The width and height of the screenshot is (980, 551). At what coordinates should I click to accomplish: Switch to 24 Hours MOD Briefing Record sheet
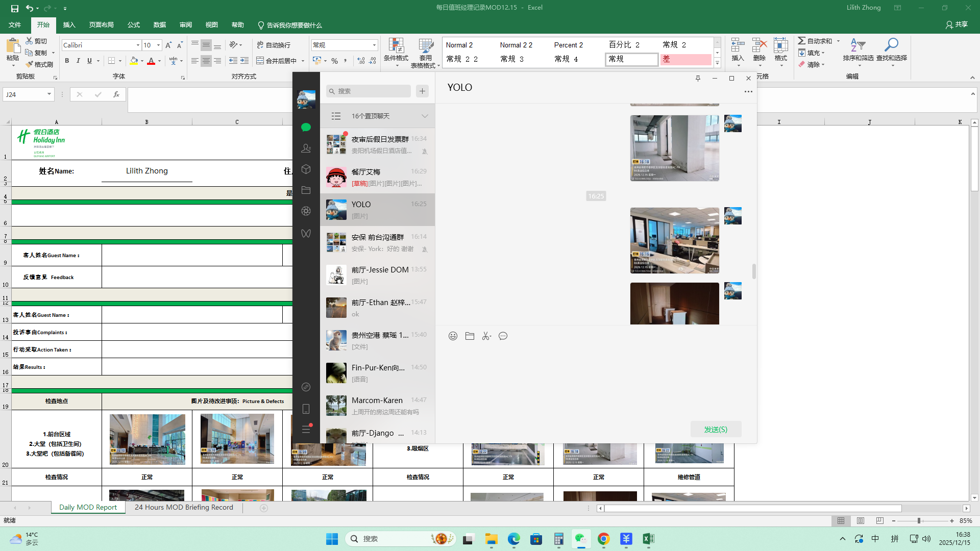[x=184, y=508]
